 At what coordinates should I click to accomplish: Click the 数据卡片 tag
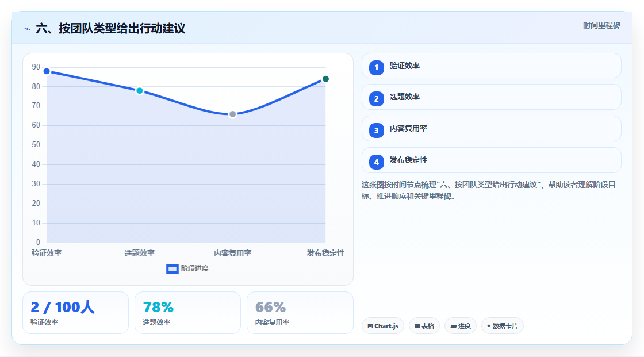point(503,326)
